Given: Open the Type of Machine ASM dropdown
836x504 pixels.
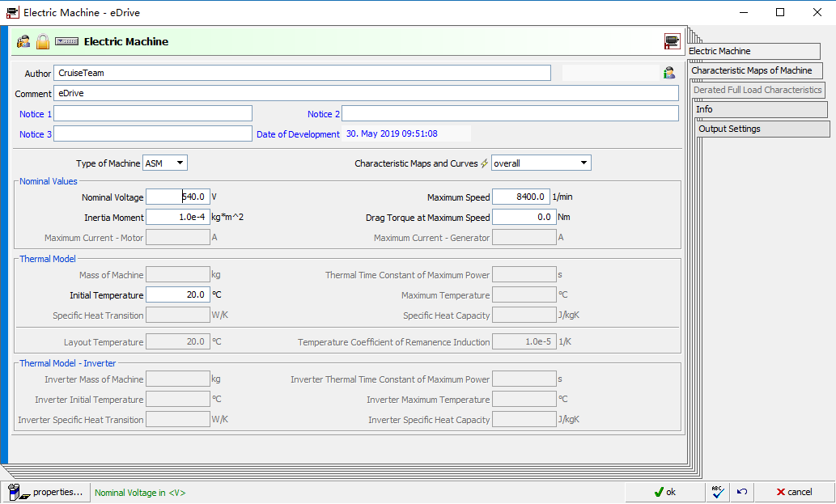Looking at the screenshot, I should 165,163.
